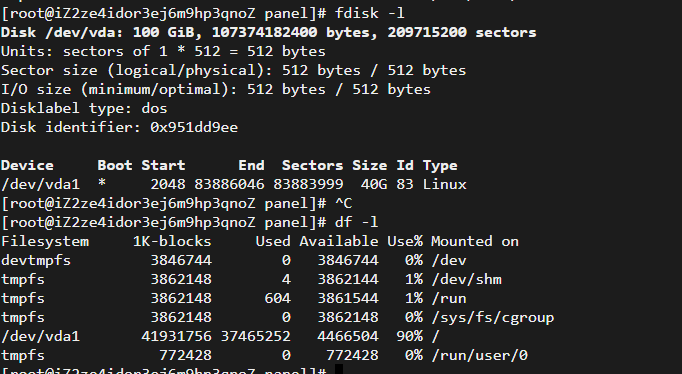This screenshot has height=374, width=682.
Task: Click the /run/user/0 mount point
Action: (x=479, y=355)
